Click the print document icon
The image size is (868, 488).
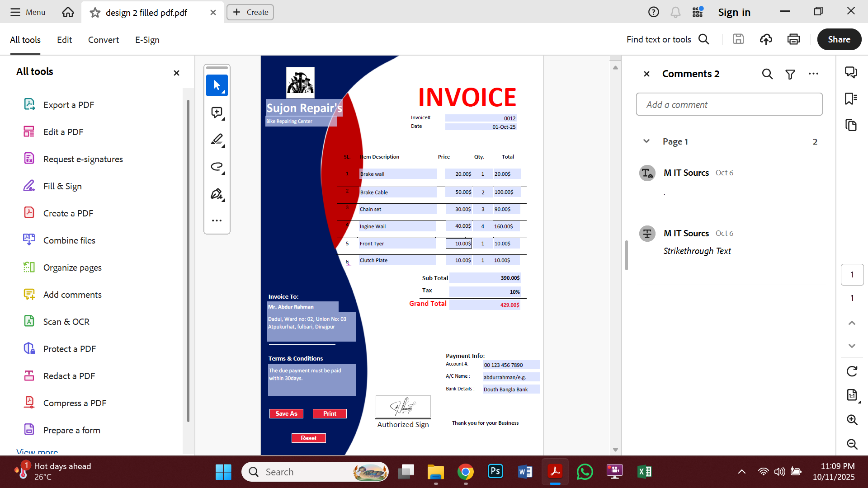(x=793, y=39)
